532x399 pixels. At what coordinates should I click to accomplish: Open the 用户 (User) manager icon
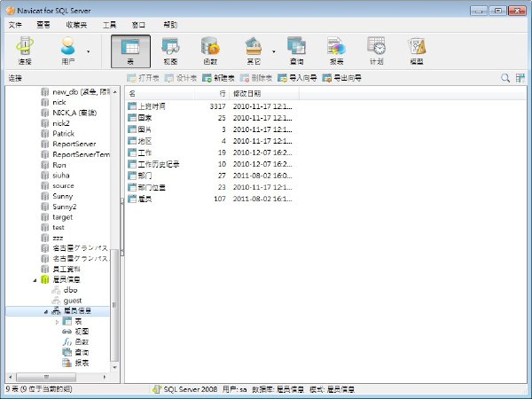click(68, 51)
